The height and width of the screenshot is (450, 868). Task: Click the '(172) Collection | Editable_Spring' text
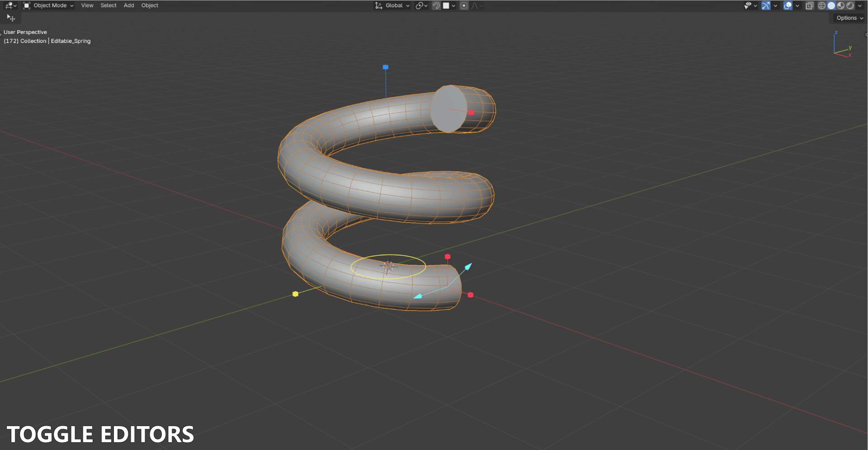coord(47,41)
